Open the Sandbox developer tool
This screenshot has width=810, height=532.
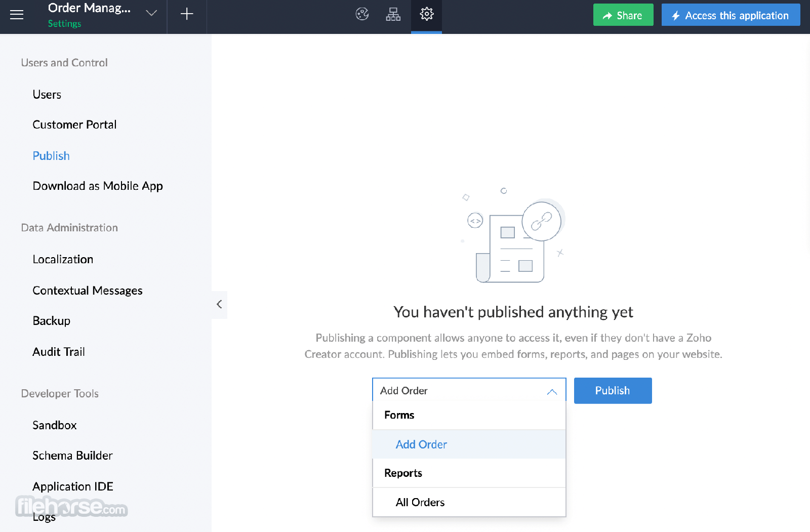pos(55,425)
